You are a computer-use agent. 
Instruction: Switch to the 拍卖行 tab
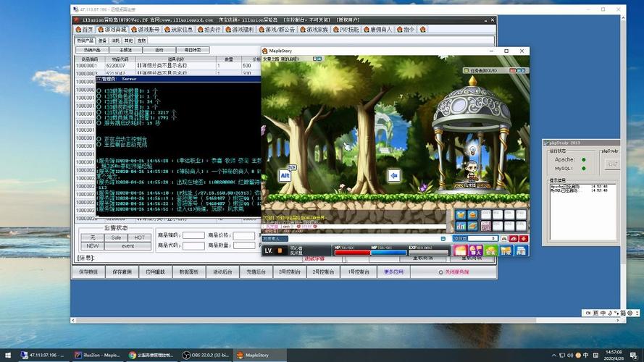click(209, 30)
